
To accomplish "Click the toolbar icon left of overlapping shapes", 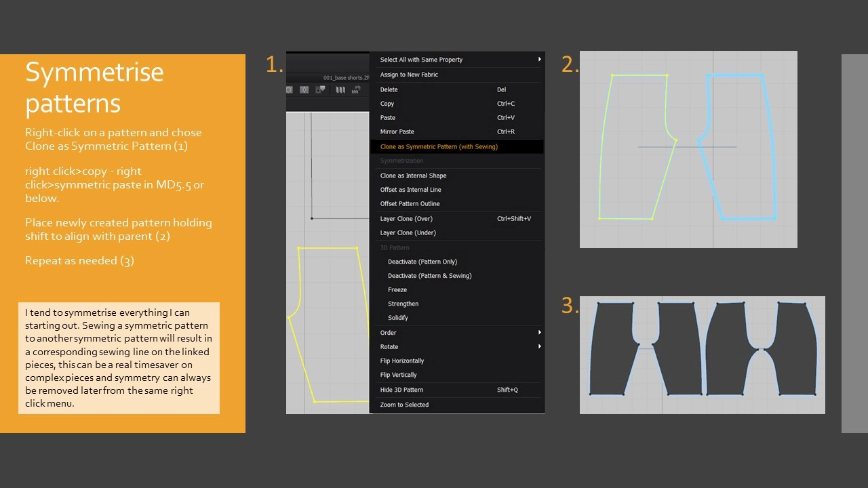I will [x=304, y=89].
